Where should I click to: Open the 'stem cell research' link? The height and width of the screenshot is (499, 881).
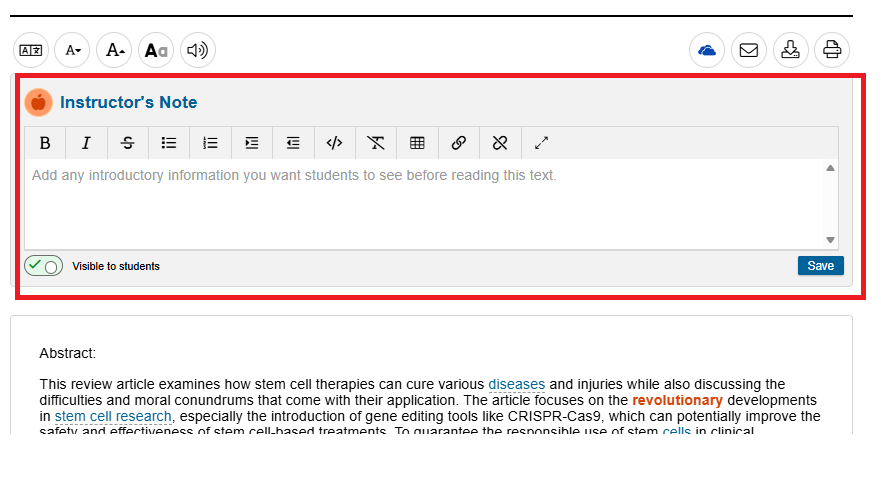[113, 416]
